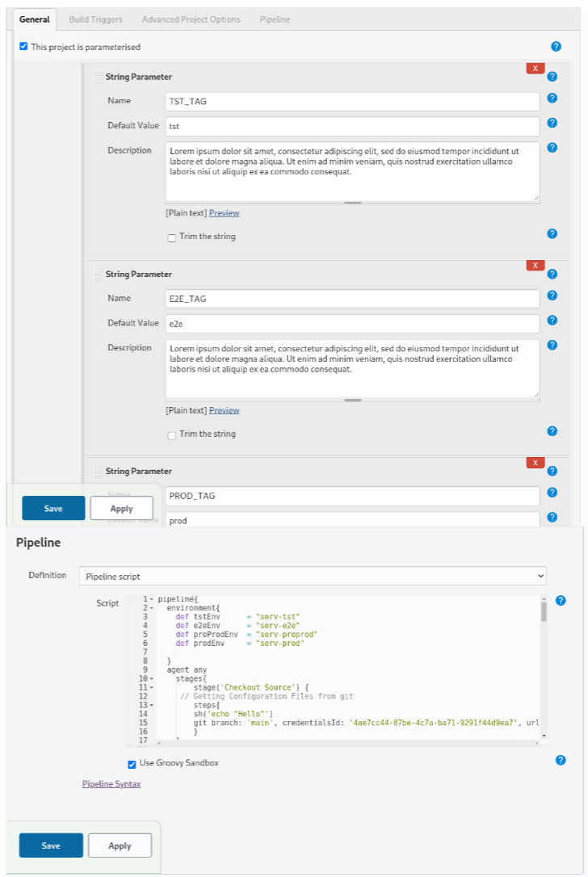The image size is (588, 877).
Task: Click script editor vertical scrollbar thumb
Action: click(544, 612)
